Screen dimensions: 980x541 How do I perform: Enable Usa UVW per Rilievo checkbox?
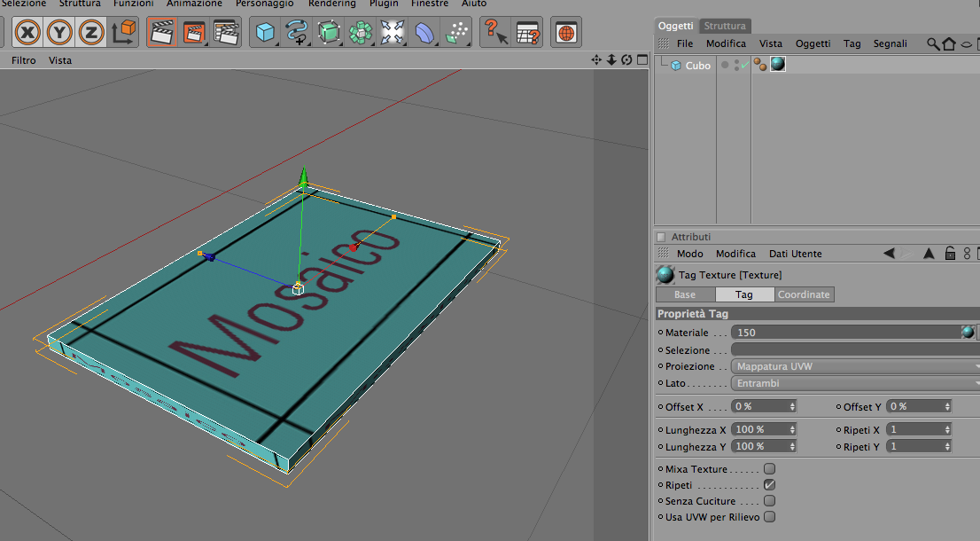point(769,516)
